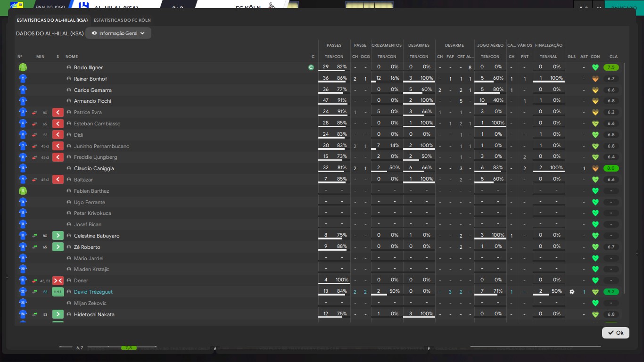644x362 pixels.
Task: Click Armando Picchi's 47 passes value
Action: tap(326, 100)
